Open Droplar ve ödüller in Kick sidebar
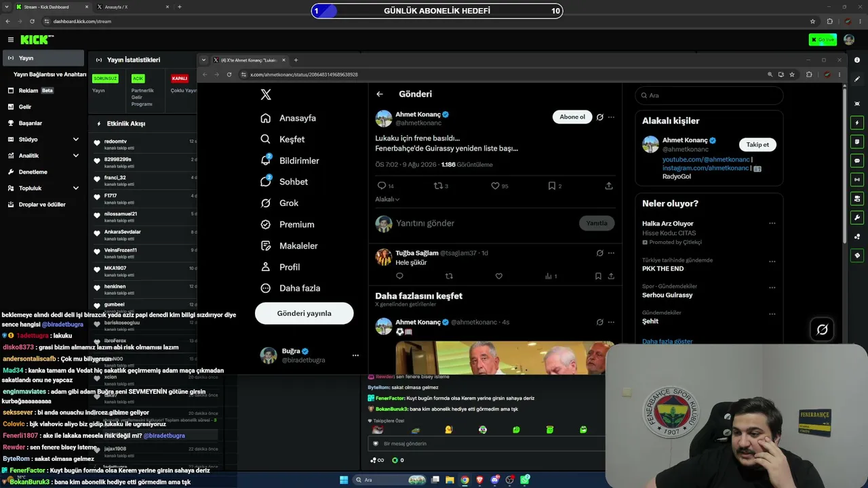868x488 pixels. tap(44, 205)
